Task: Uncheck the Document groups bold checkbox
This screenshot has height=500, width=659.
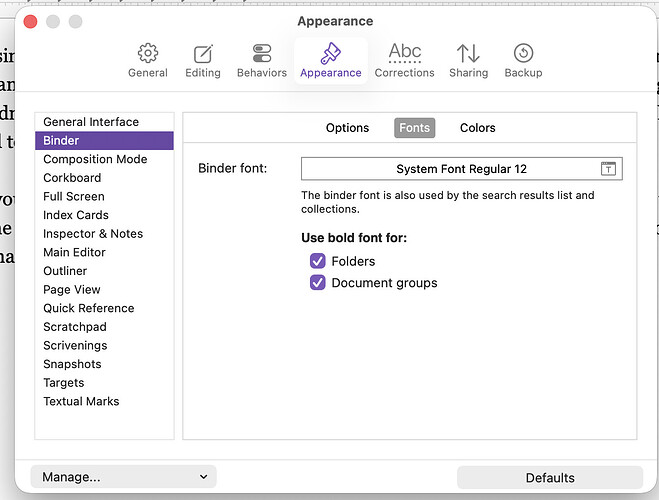Action: 318,282
